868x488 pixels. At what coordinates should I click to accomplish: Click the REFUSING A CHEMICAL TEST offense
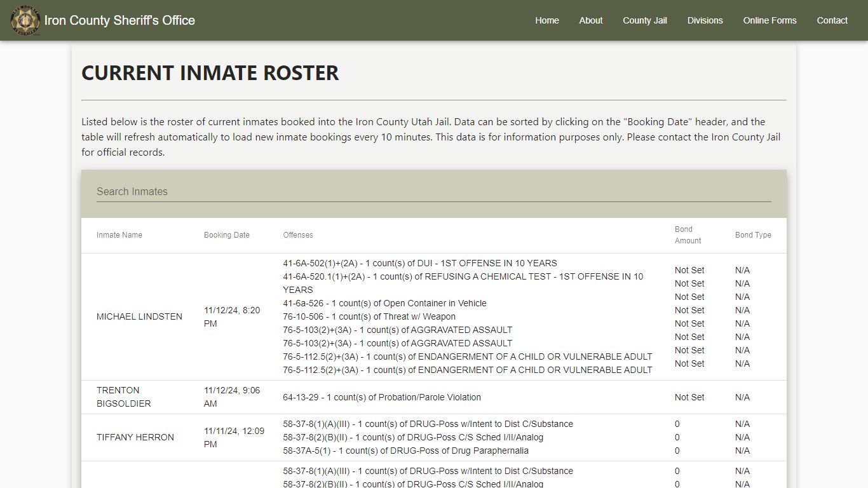pyautogui.click(x=463, y=283)
